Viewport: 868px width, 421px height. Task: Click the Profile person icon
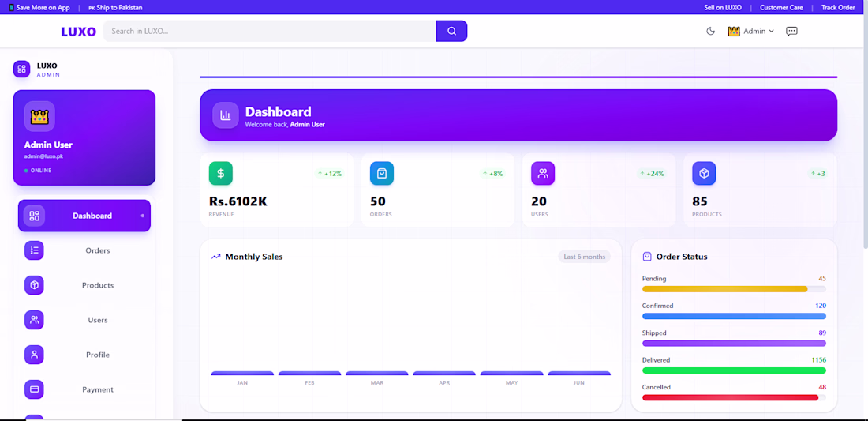[x=34, y=355]
